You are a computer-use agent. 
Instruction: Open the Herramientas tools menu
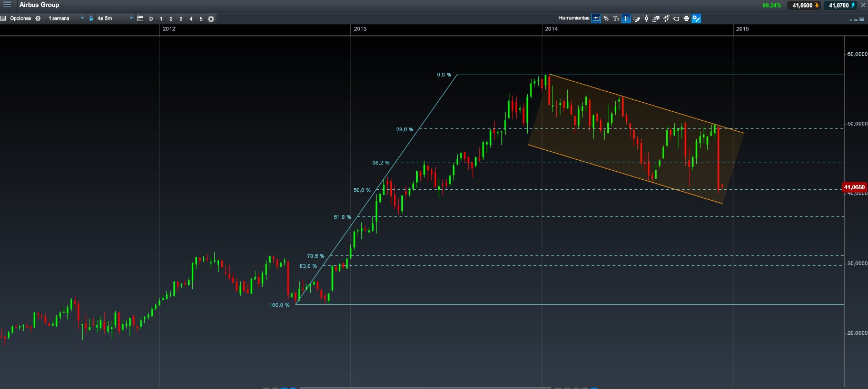[574, 18]
